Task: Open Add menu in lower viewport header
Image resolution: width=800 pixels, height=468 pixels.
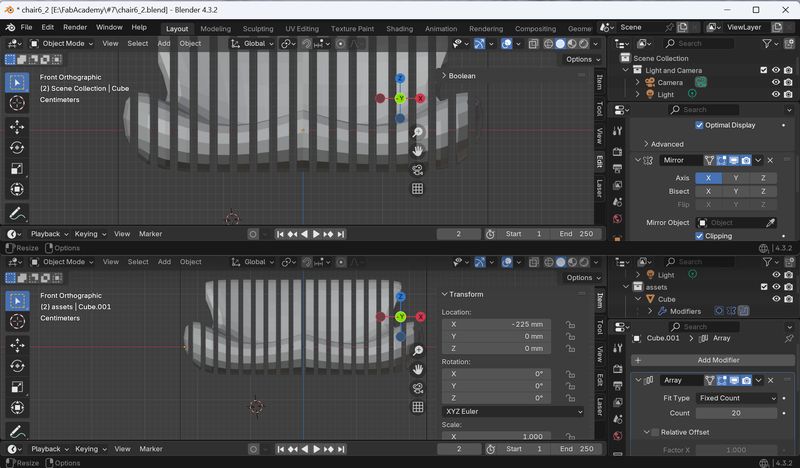Action: 164,262
